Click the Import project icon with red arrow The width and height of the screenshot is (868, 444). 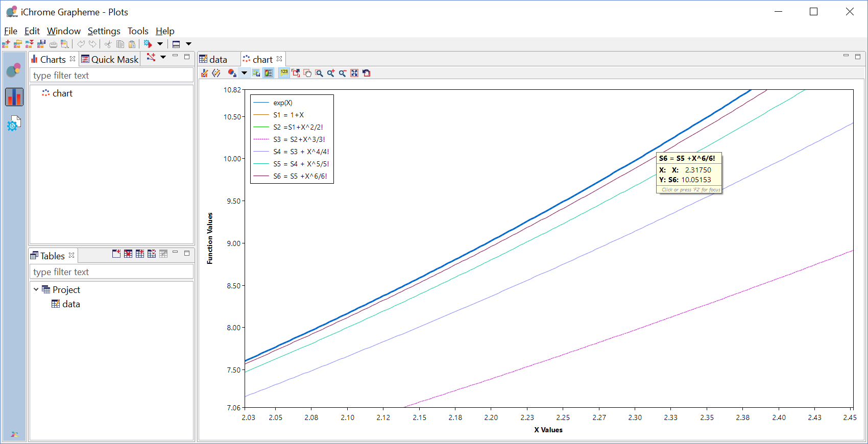click(x=30, y=44)
